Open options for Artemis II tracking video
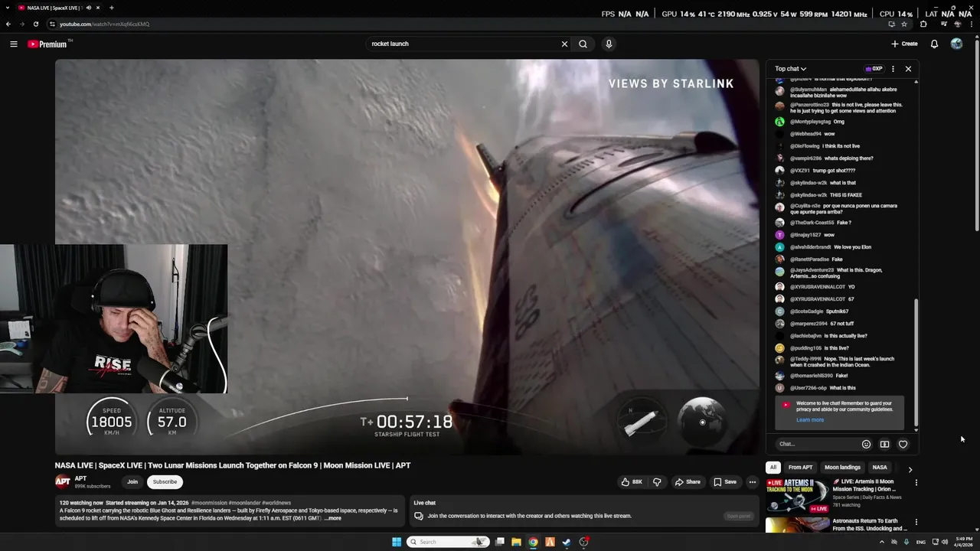 916,483
